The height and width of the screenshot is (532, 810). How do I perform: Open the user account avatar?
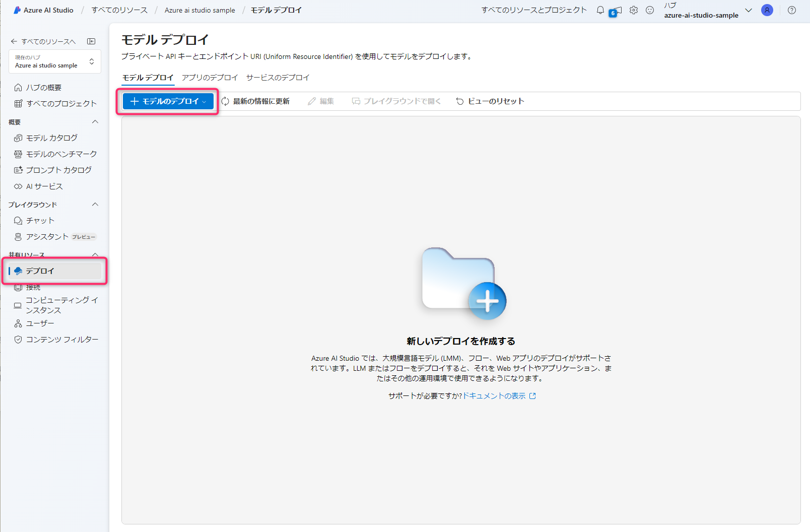pos(767,10)
